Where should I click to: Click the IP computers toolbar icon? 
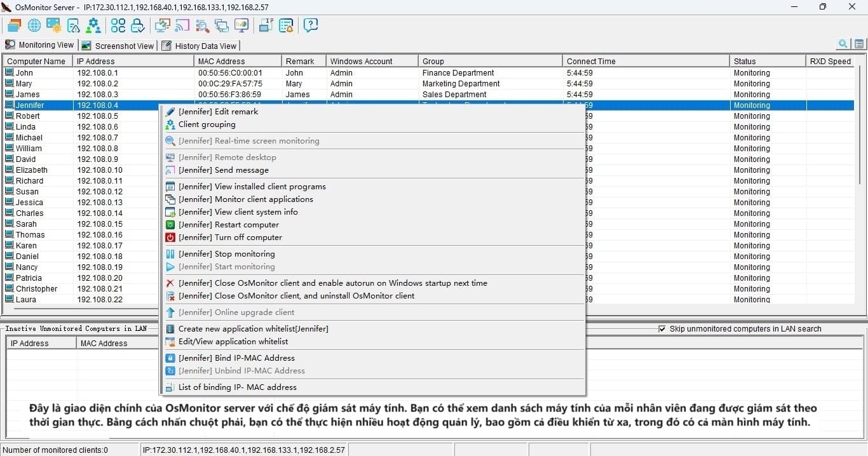coord(266,25)
